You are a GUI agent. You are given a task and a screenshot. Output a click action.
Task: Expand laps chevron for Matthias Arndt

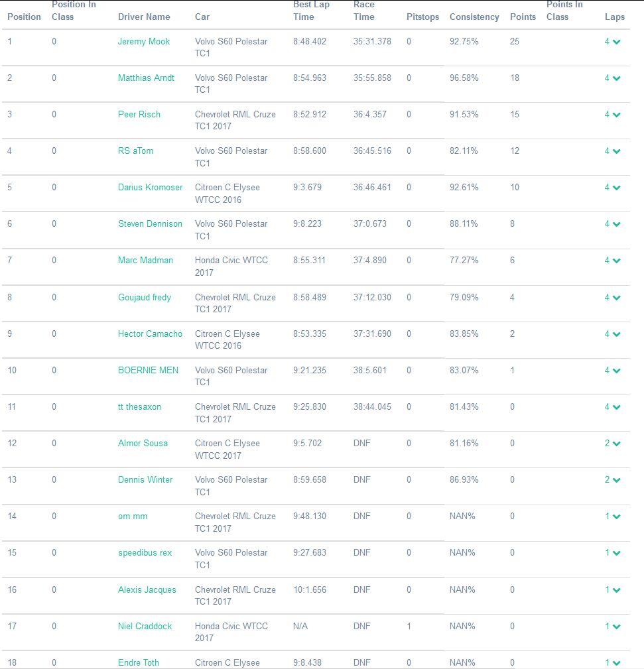tap(616, 78)
